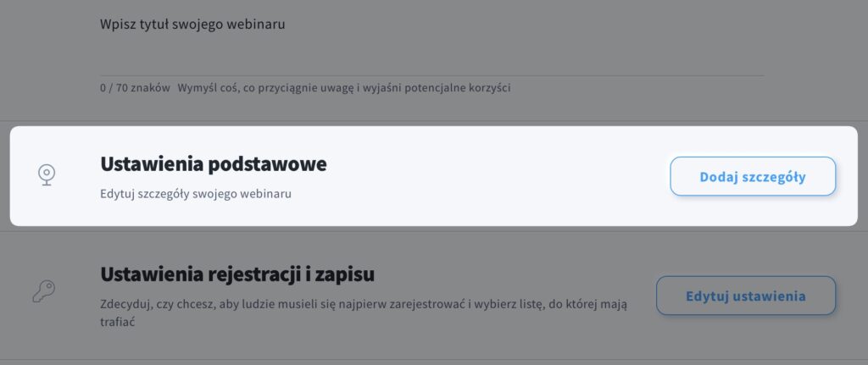Click the 0 / 70 znaków character counter
This screenshot has height=365, width=868.
point(135,88)
